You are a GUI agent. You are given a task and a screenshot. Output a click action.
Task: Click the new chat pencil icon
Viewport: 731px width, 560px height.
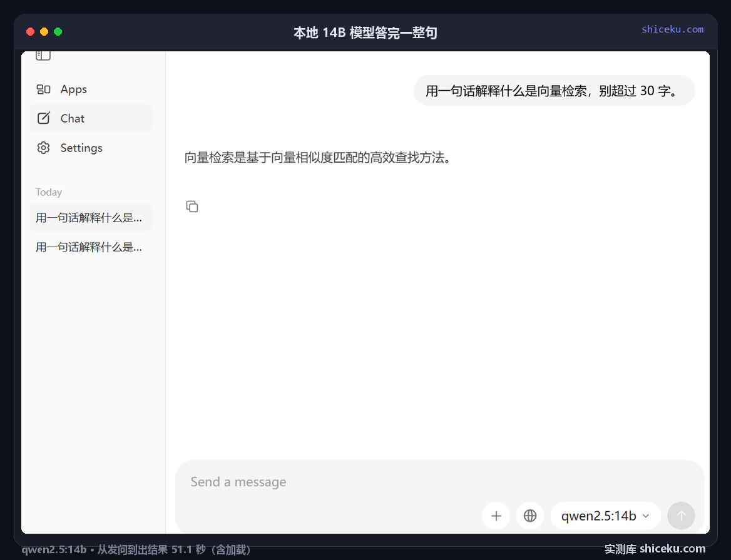43,118
